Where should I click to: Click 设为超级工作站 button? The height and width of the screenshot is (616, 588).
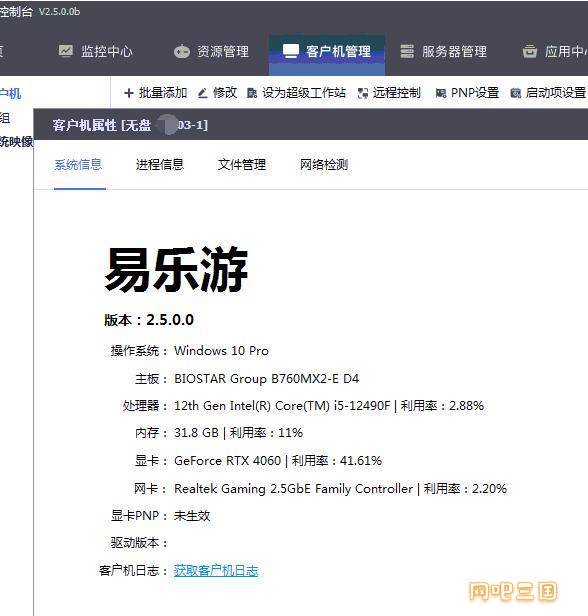[297, 93]
